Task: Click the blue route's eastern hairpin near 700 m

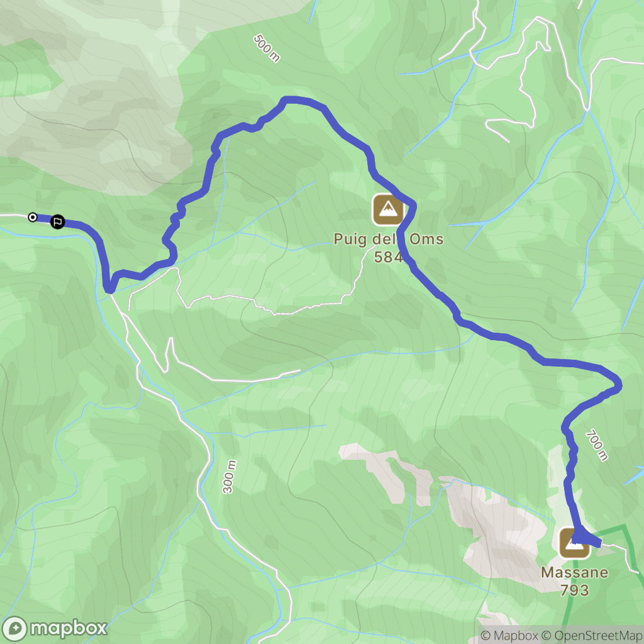Action: point(617,385)
